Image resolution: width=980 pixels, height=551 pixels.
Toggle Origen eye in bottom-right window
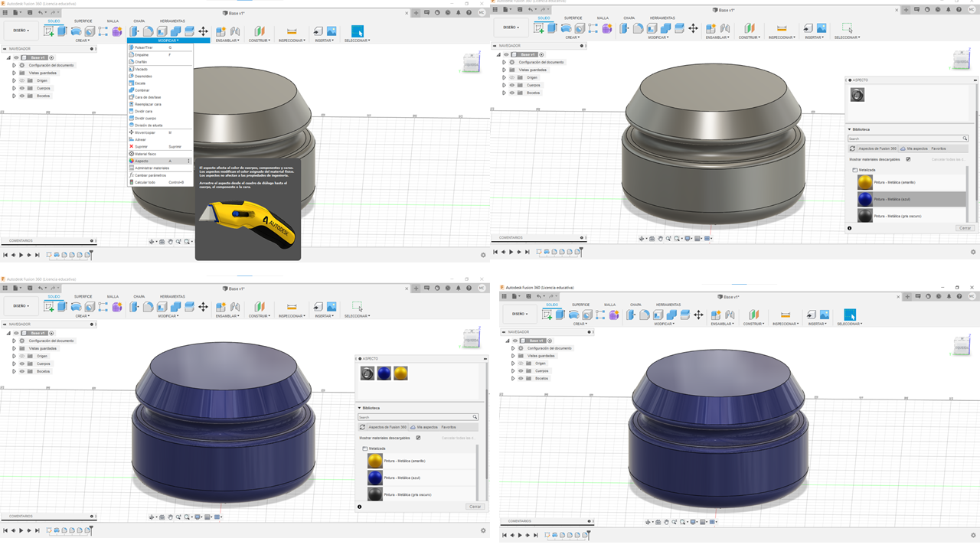[521, 364]
